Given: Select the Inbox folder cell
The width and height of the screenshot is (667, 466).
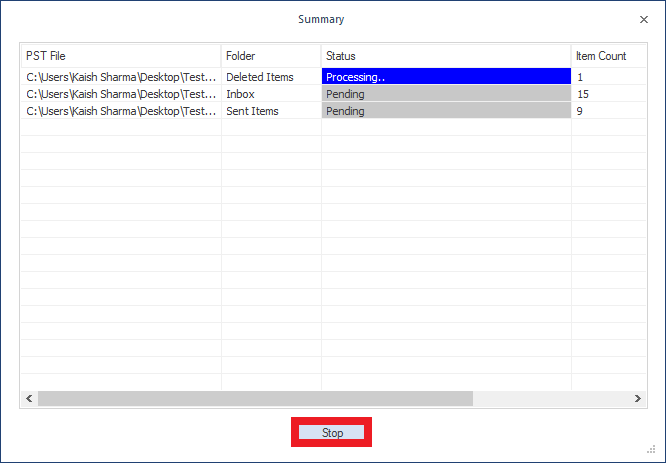Looking at the screenshot, I should coord(271,94).
